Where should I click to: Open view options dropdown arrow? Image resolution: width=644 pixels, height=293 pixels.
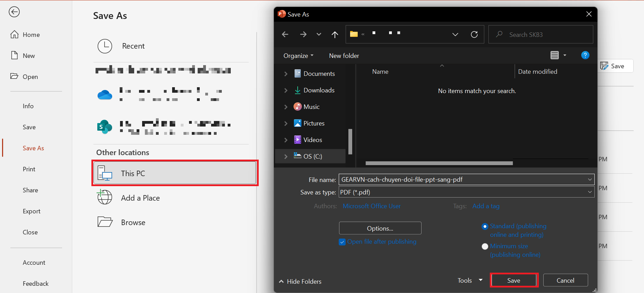click(565, 55)
